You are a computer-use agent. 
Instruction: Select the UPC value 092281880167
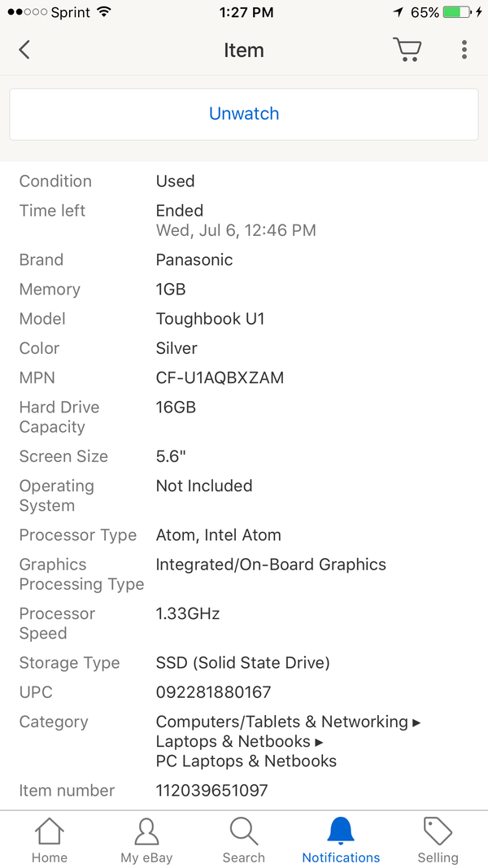click(214, 692)
